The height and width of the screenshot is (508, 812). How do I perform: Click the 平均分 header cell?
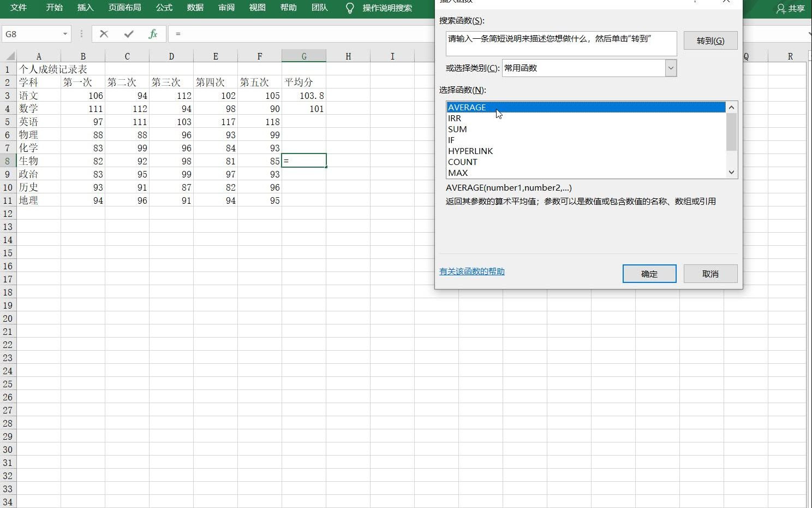pyautogui.click(x=304, y=82)
